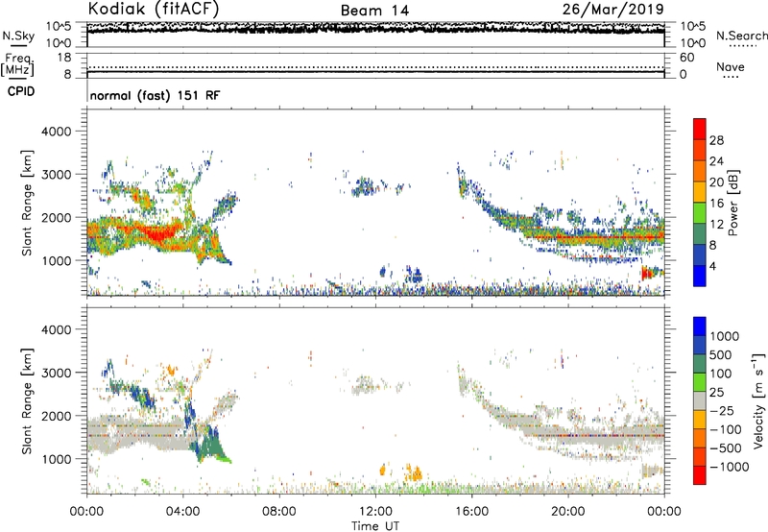Click the "28" label on power scale

tap(716, 140)
